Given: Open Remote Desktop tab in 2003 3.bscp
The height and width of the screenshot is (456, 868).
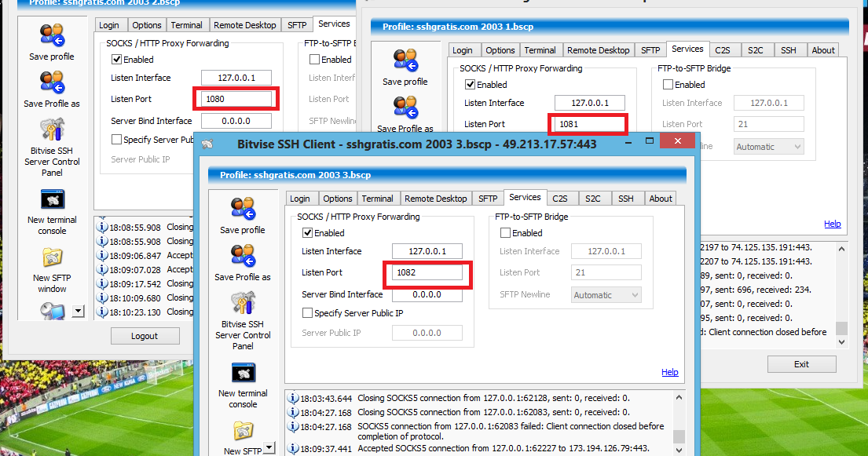Looking at the screenshot, I should pos(436,199).
